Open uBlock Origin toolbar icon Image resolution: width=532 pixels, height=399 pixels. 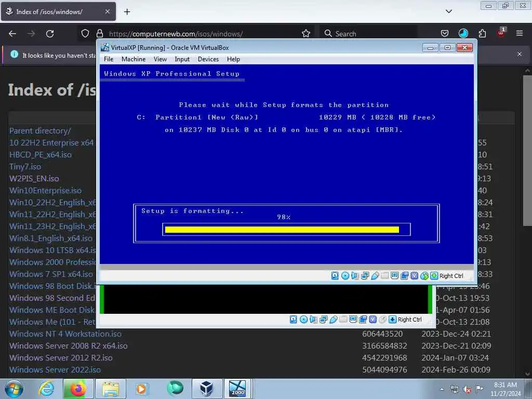pyautogui.click(x=501, y=33)
